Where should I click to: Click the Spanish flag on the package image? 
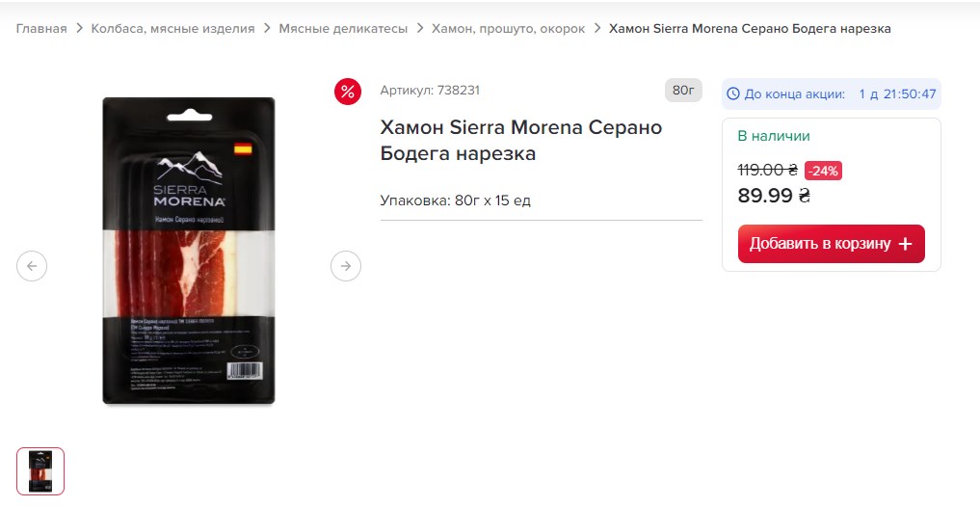tap(243, 148)
